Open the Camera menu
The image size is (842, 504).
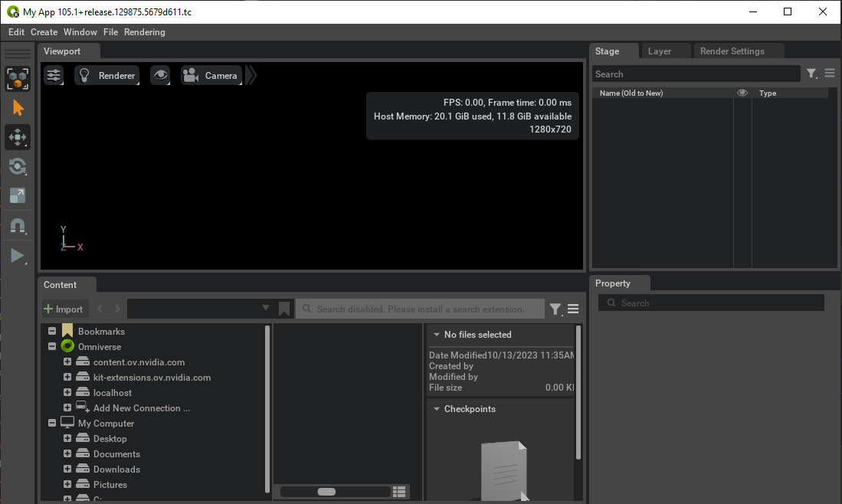pos(211,76)
